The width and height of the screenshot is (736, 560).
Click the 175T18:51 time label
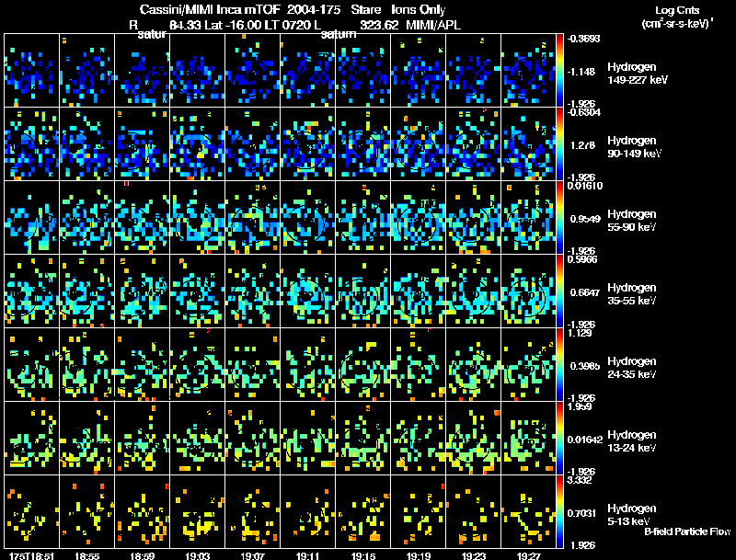31,556
